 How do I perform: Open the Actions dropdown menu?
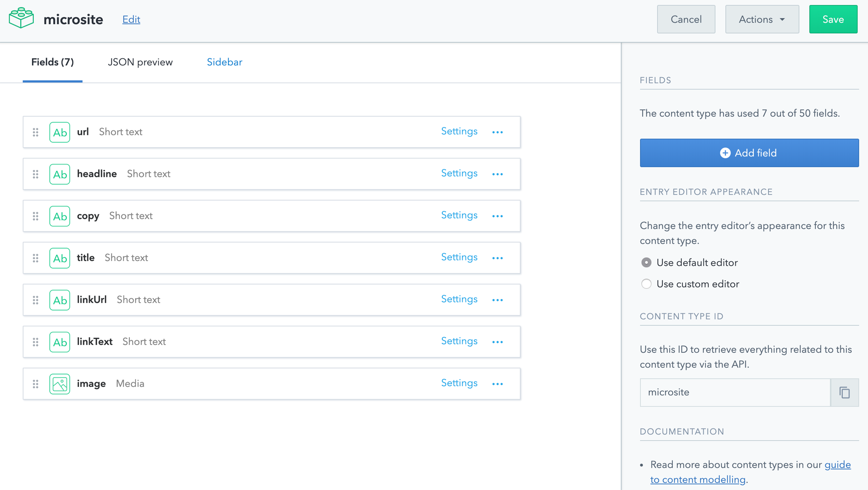(762, 19)
